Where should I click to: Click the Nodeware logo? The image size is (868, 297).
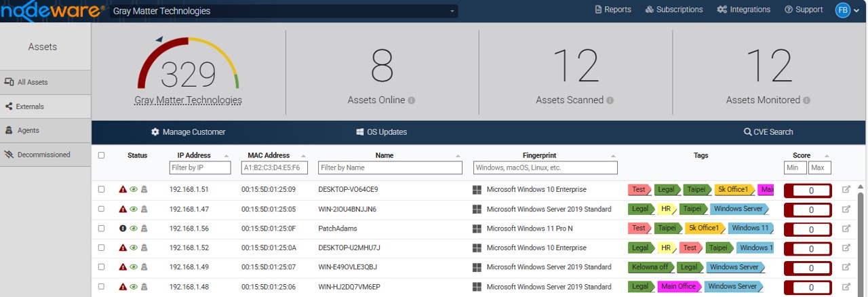(53, 10)
